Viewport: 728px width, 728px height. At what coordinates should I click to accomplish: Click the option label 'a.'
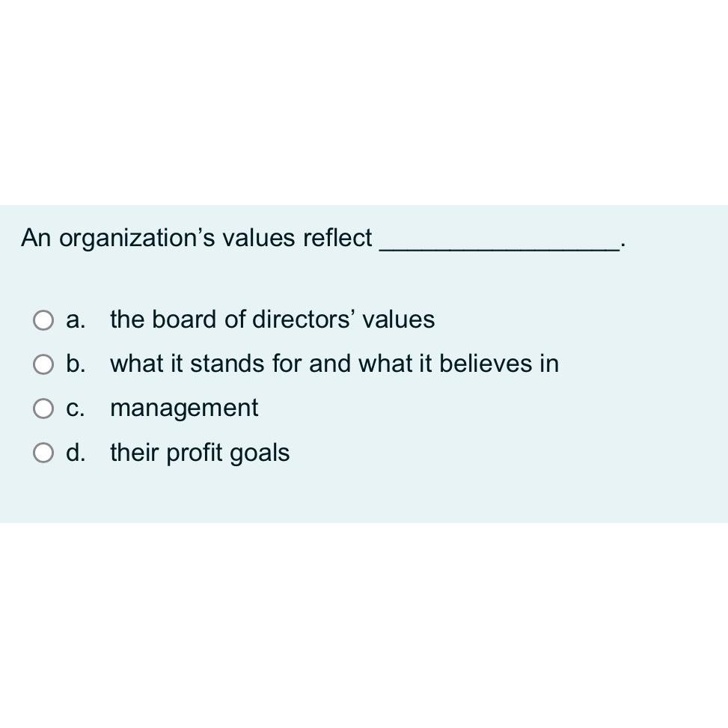pos(75,320)
